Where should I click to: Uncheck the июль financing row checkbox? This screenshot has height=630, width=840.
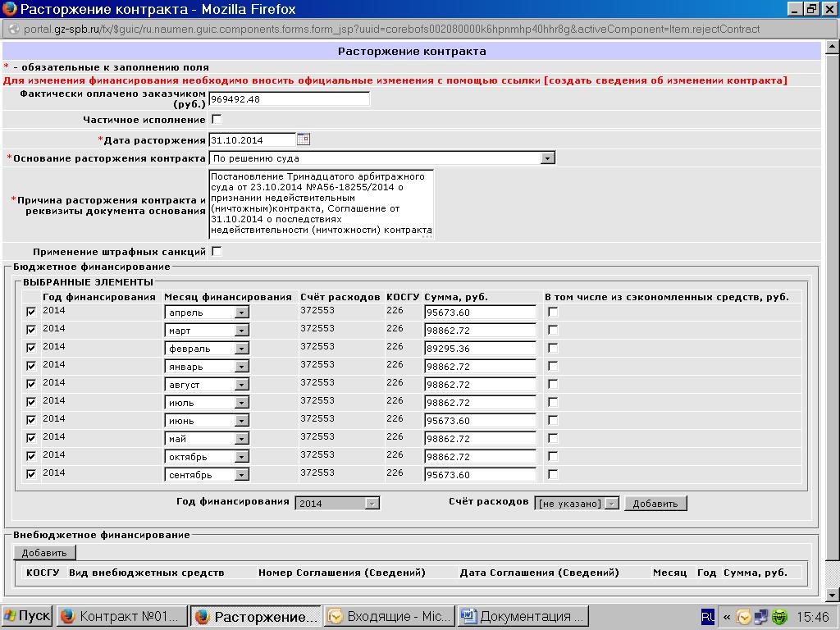(31, 402)
